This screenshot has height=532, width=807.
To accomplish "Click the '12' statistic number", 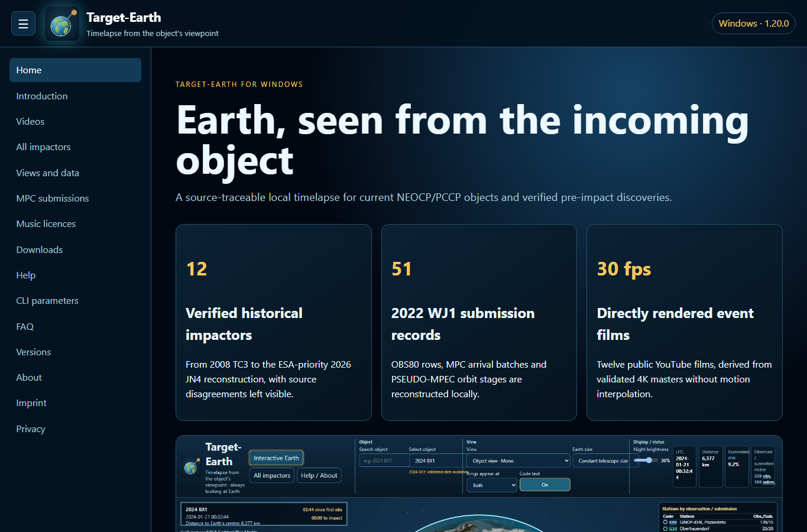I will tap(196, 269).
